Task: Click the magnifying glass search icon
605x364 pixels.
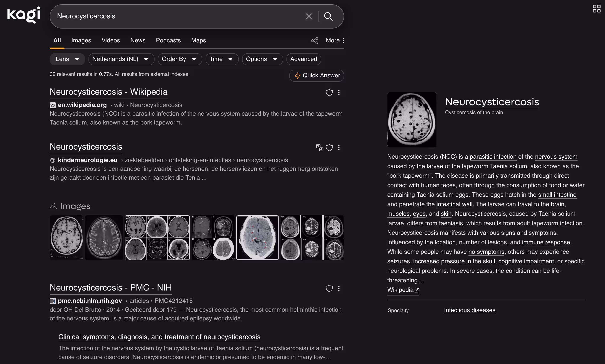Action: point(328,16)
